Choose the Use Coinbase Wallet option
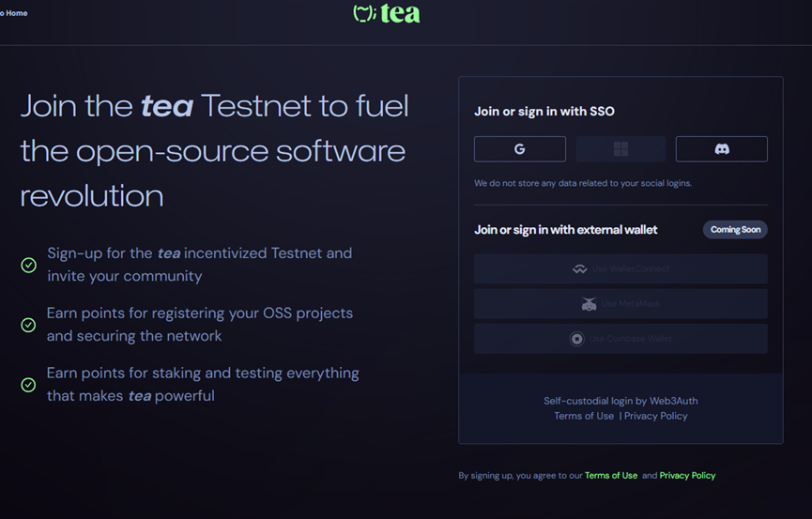Image resolution: width=812 pixels, height=519 pixels. 620,339
